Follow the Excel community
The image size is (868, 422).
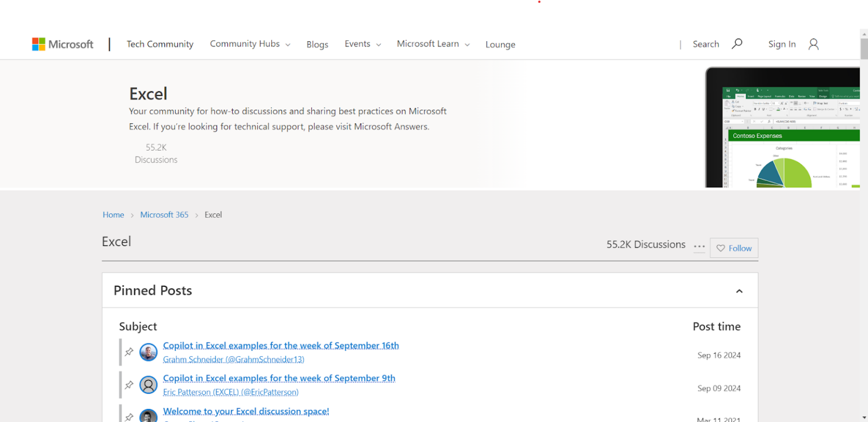pyautogui.click(x=734, y=248)
